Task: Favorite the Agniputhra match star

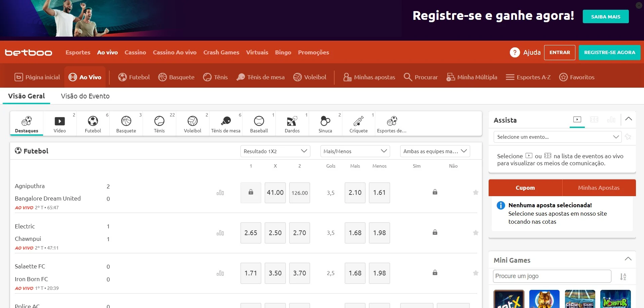Action: tap(476, 192)
